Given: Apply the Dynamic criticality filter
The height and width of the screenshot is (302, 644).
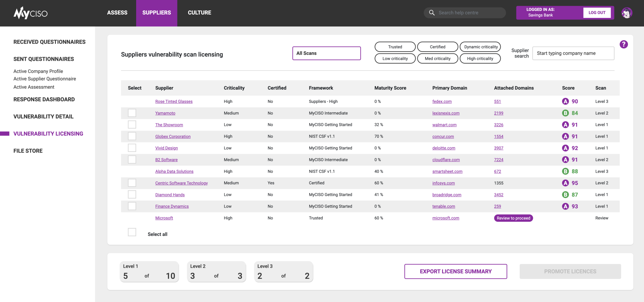Looking at the screenshot, I should 480,47.
